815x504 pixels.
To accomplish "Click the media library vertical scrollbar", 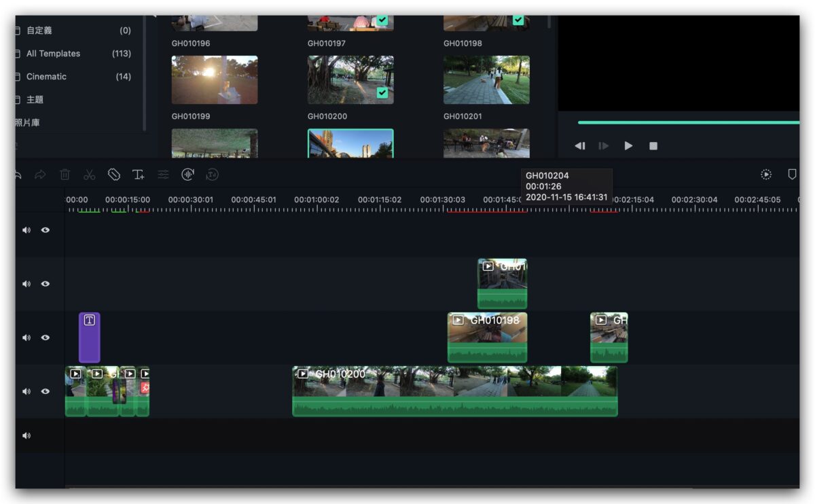I will point(549,22).
